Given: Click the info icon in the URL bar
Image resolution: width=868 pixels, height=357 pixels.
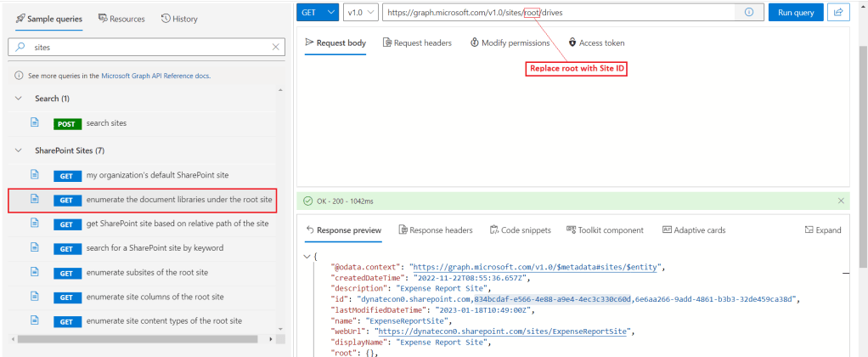Looking at the screenshot, I should (x=748, y=13).
